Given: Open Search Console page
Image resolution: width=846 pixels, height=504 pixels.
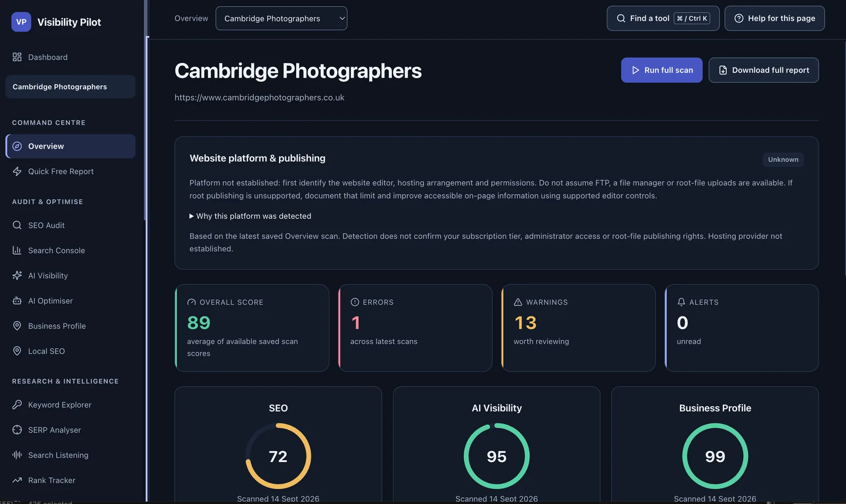Looking at the screenshot, I should [x=70, y=250].
